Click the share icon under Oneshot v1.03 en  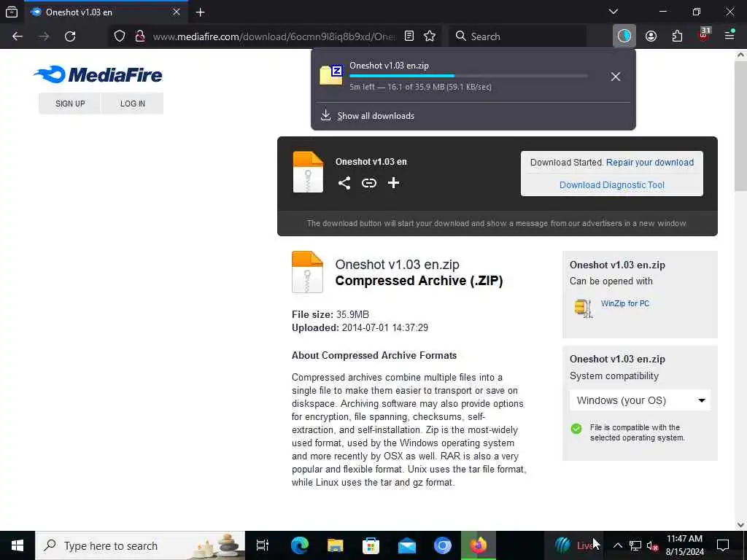(344, 183)
